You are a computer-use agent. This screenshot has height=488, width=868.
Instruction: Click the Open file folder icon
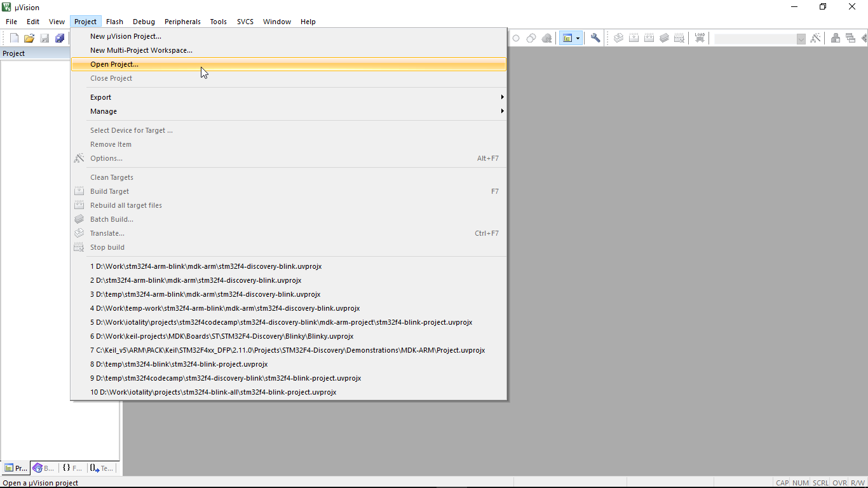(x=29, y=38)
